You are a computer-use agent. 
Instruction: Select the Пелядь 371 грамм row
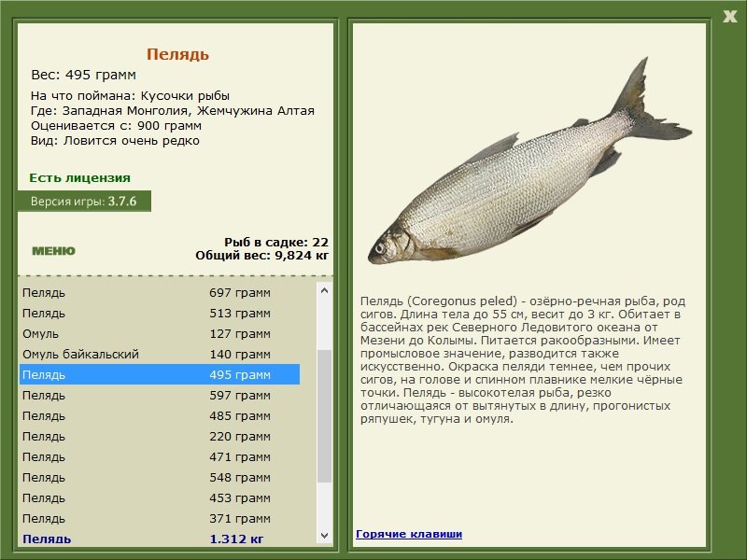(x=160, y=518)
